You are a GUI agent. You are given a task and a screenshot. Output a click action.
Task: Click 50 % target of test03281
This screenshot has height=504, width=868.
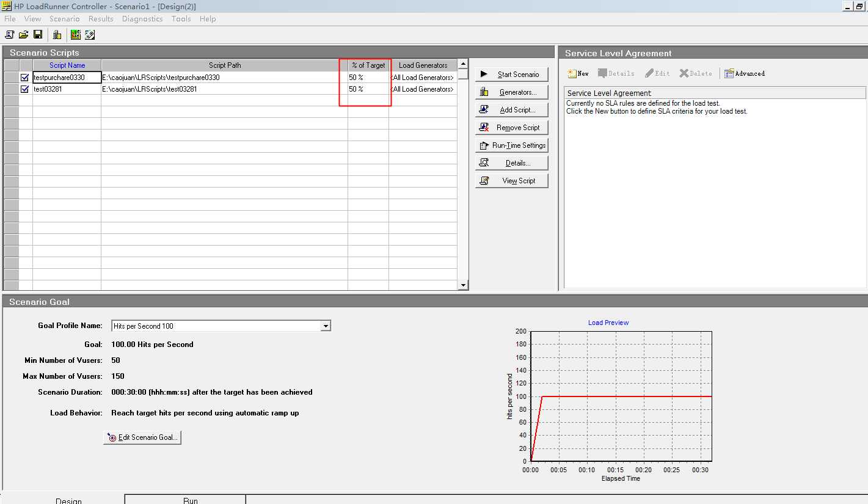pyautogui.click(x=368, y=89)
